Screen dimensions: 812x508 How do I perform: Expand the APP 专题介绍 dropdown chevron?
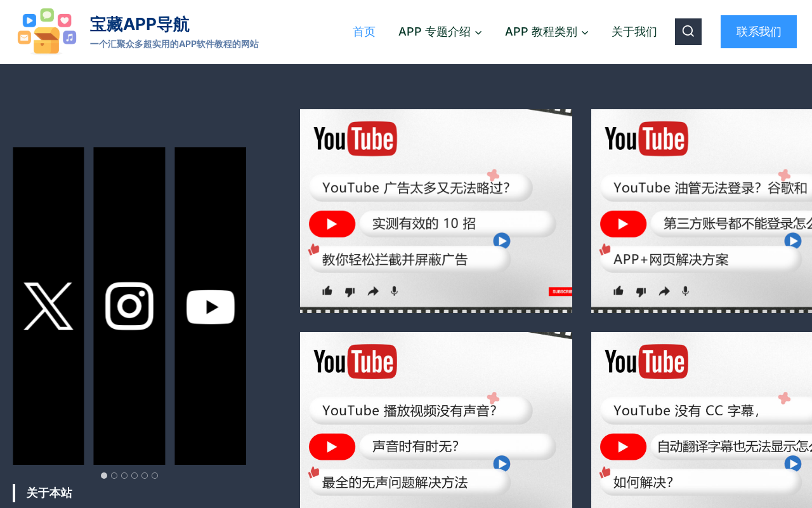click(x=478, y=32)
